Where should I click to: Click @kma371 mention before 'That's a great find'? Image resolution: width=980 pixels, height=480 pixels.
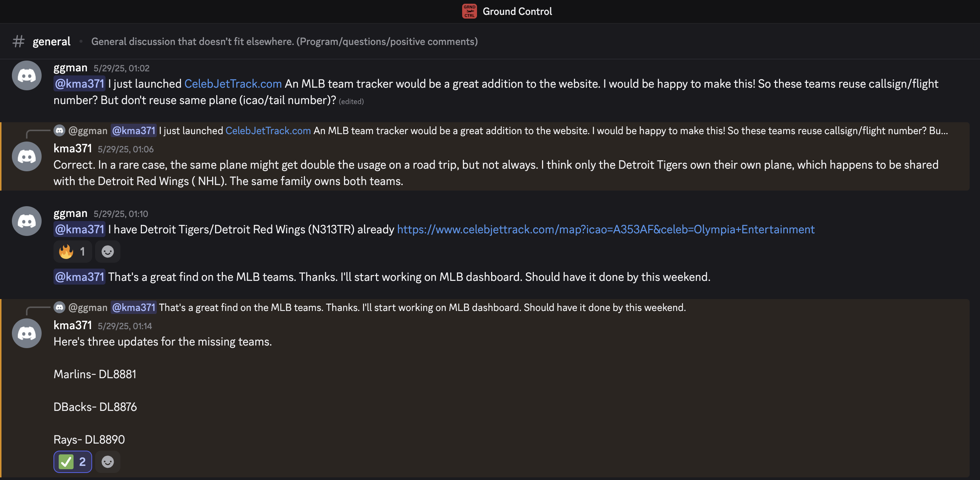click(x=79, y=277)
